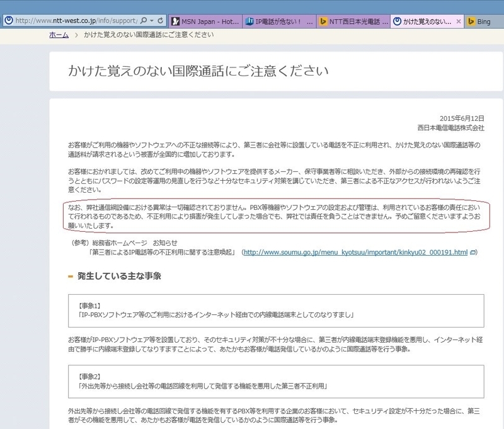Viewport: 504px width, 429px height.
Task: Click the IP電話 tab favicon icon
Action: [249, 21]
